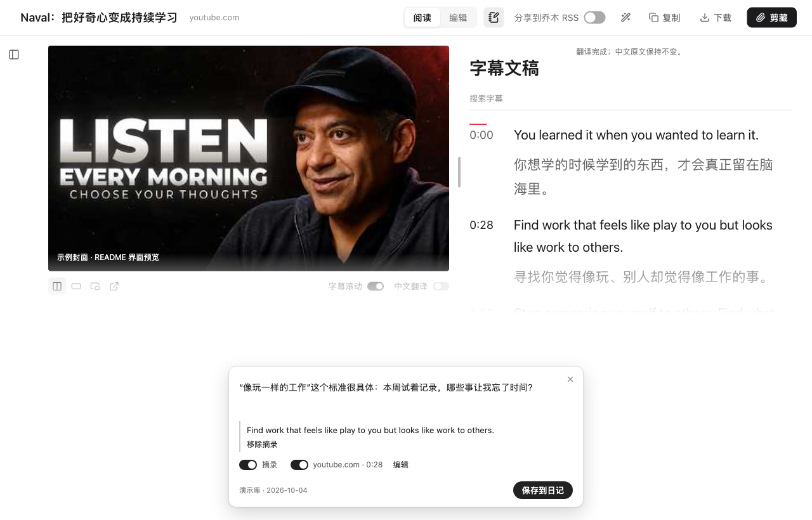Screen dimensions: 812x520
Task: Click the translation 你想学的时候学到的东西
Action: (x=643, y=177)
